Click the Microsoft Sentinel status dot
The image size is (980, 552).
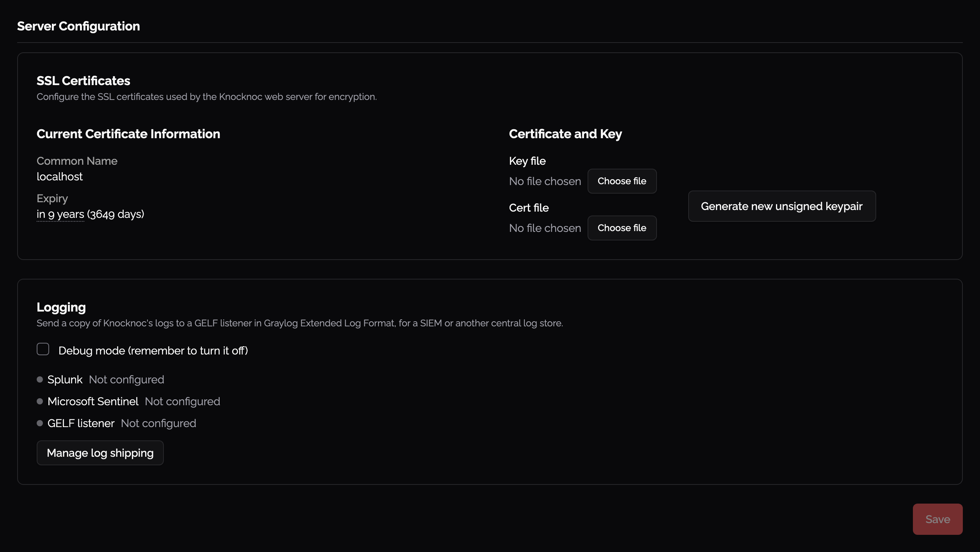40,401
